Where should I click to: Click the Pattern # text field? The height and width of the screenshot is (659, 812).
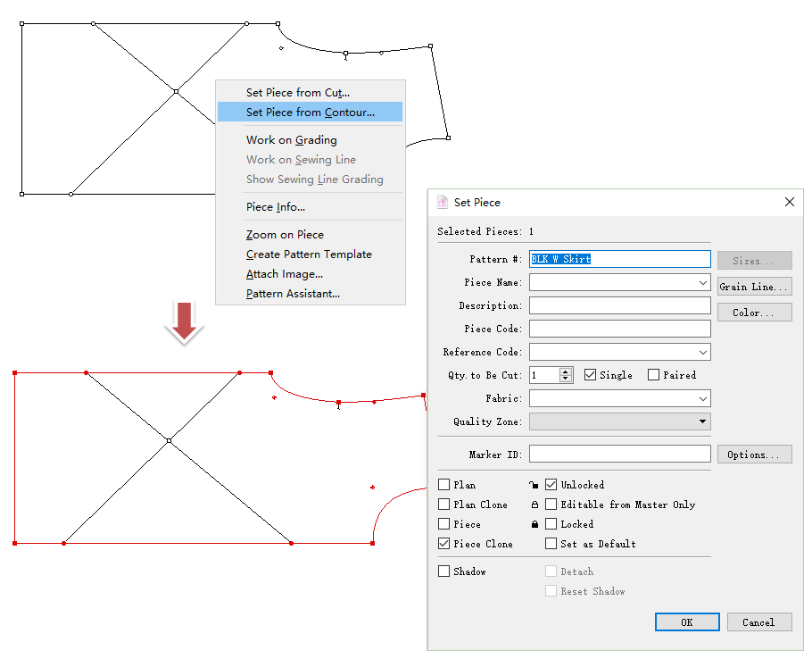click(619, 260)
